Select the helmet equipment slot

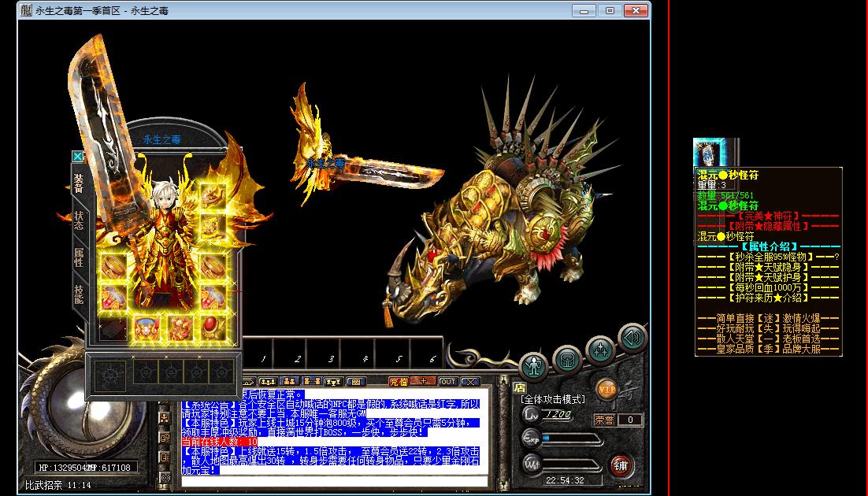tap(213, 195)
